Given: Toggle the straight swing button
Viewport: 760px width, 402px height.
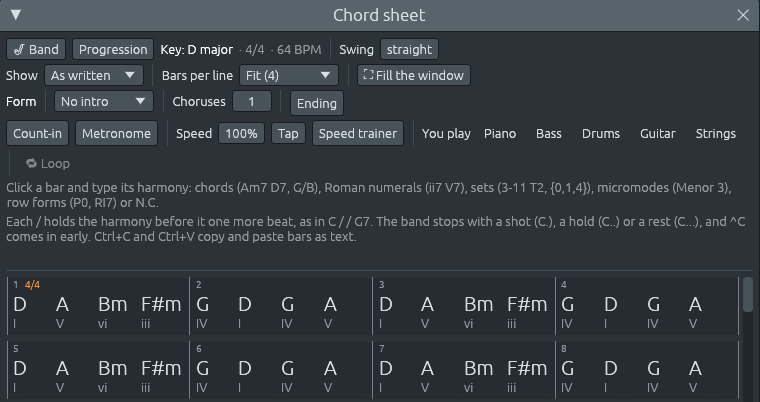Looking at the screenshot, I should 410,49.
